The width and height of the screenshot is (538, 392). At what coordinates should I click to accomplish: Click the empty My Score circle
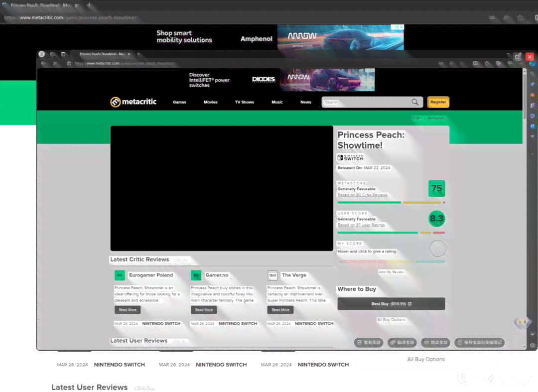[x=438, y=249]
